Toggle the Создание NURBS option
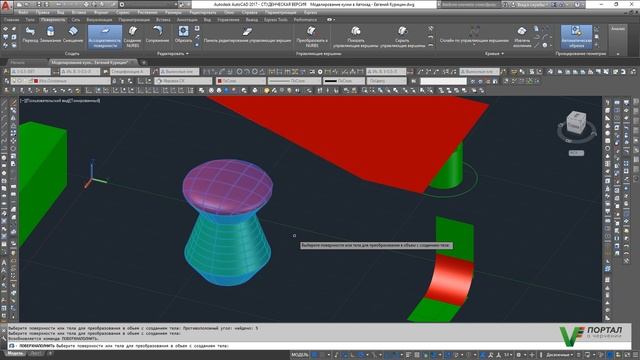 coord(132,37)
